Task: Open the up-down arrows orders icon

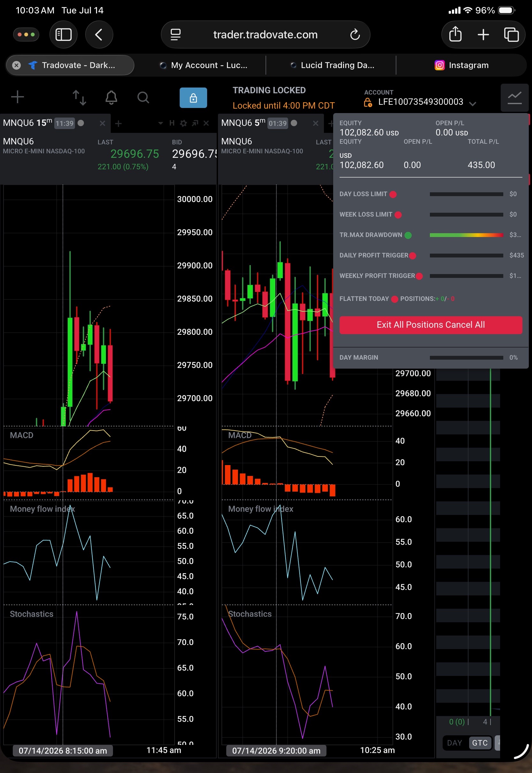Action: click(79, 97)
